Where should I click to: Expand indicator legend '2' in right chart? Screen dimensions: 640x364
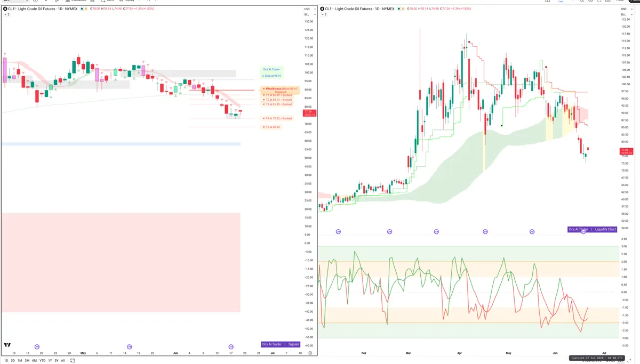[x=324, y=15]
